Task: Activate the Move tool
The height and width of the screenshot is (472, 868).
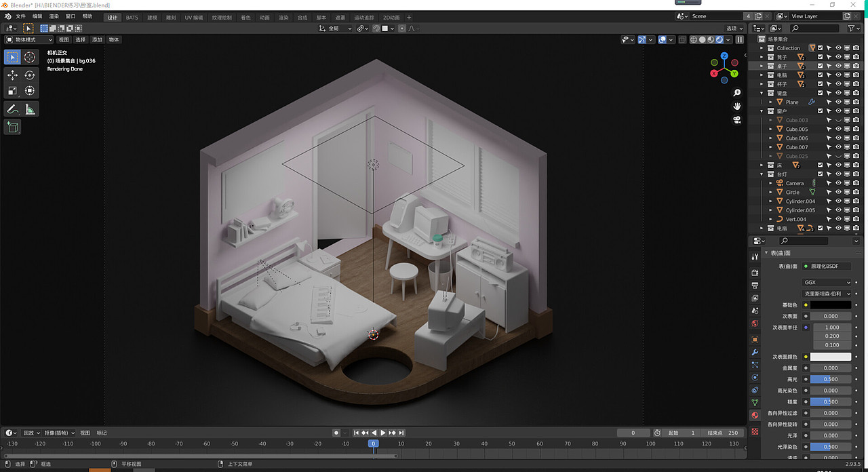Action: 12,75
